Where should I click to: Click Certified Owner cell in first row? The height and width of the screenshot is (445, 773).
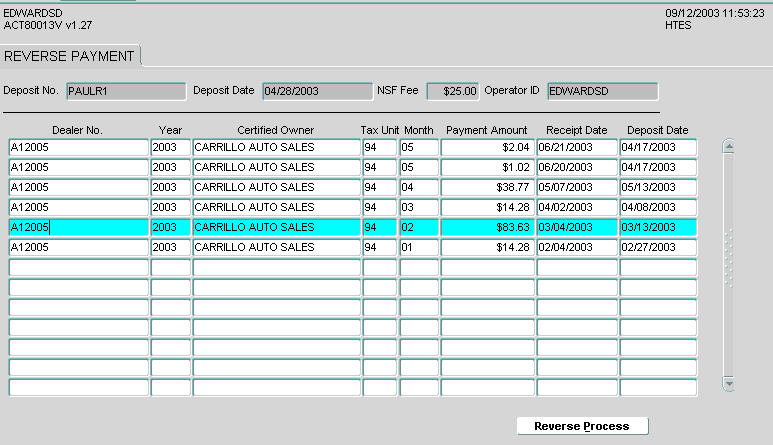276,147
